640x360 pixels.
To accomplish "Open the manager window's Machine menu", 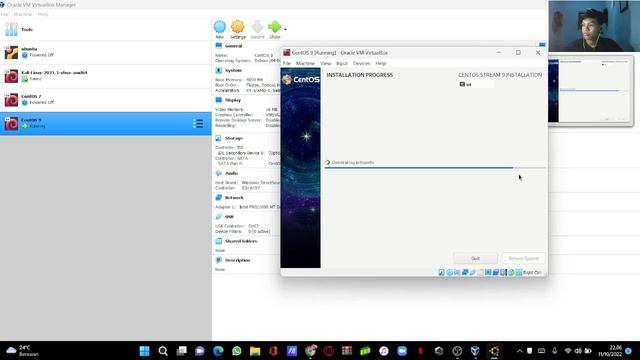I will pos(22,14).
